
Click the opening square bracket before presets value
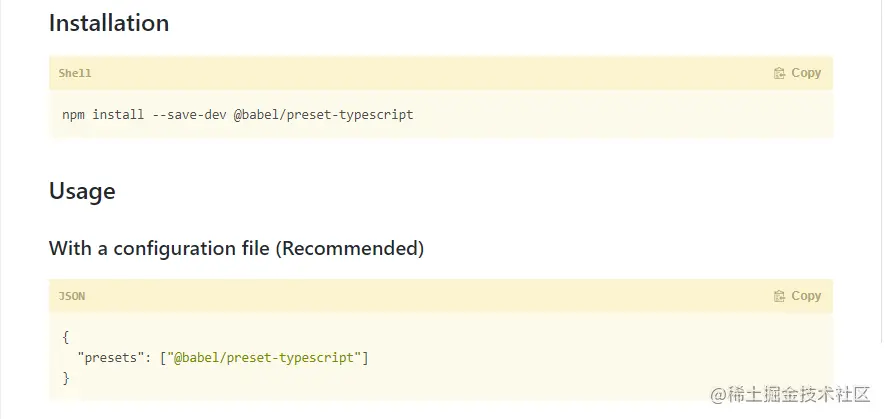[163, 357]
